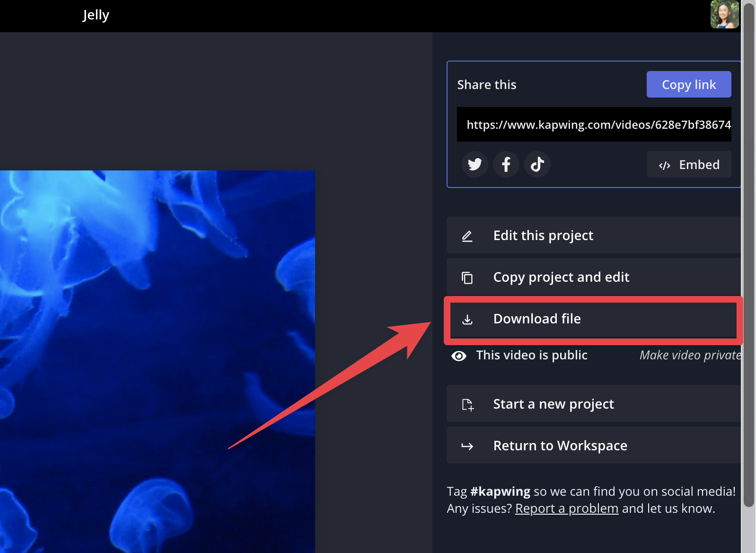Share video via Facebook icon
Screen dimensions: 756x553
[506, 164]
